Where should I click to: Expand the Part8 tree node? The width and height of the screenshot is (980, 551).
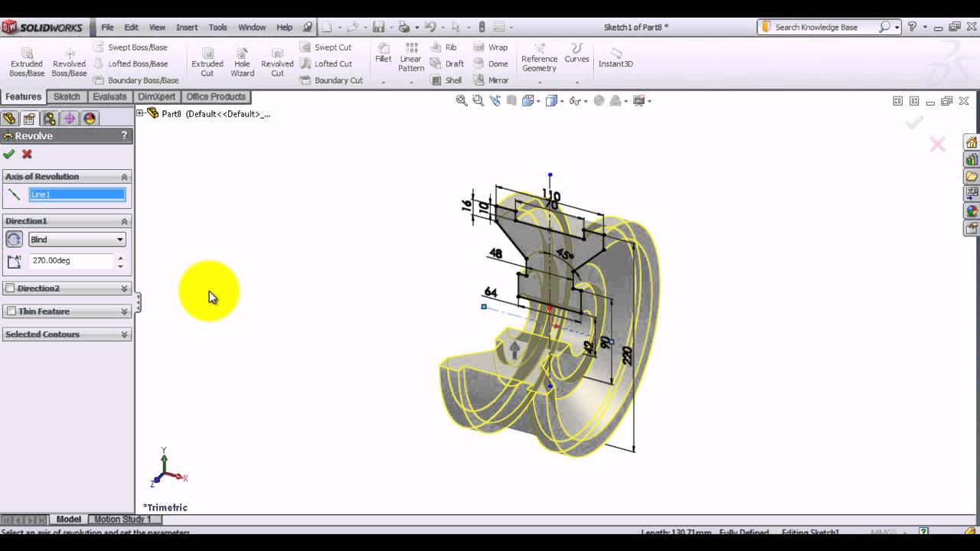140,113
